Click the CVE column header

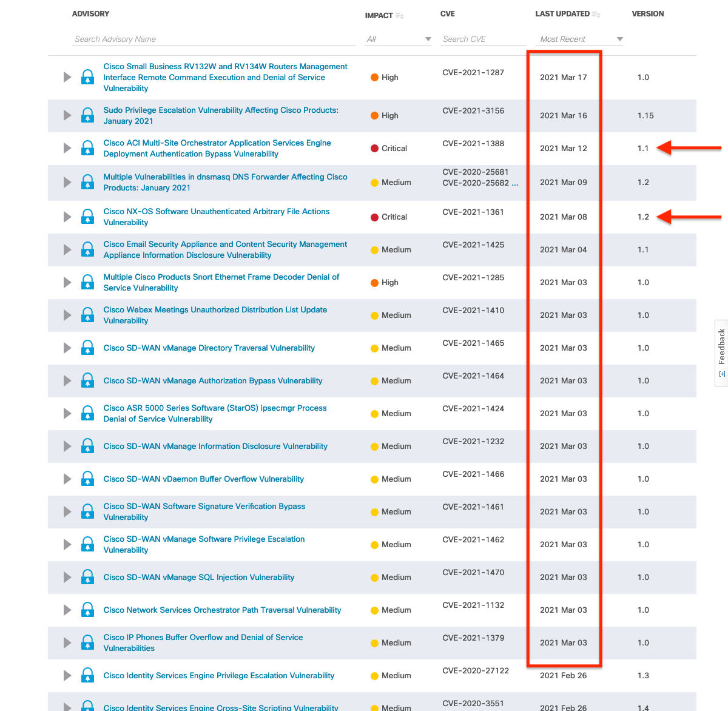pyautogui.click(x=448, y=14)
